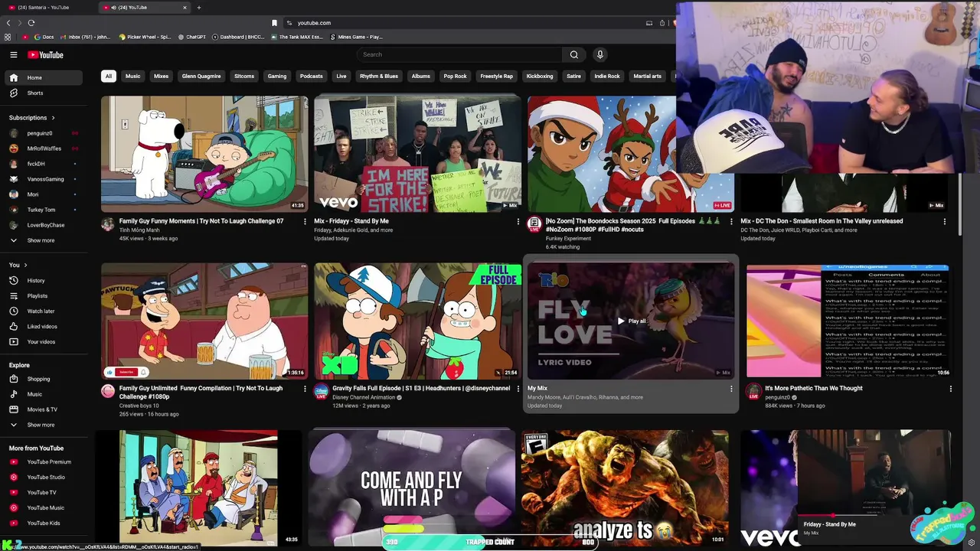
Task: Open options for Gravity Falls Full Episode video
Action: pos(518,389)
